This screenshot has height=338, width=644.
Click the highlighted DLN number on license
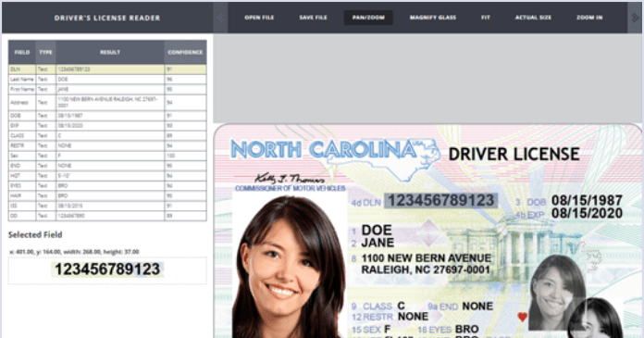coord(441,201)
